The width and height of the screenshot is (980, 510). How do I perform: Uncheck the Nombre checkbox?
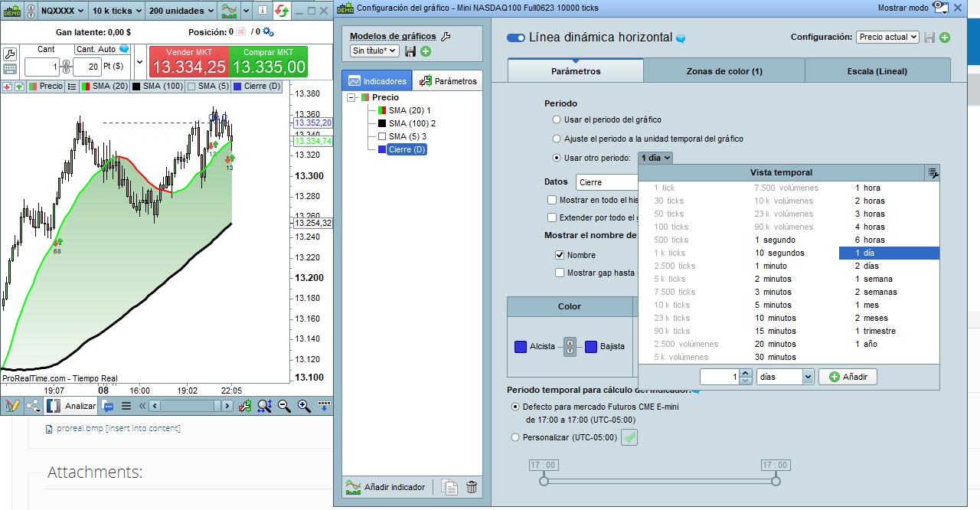point(560,255)
